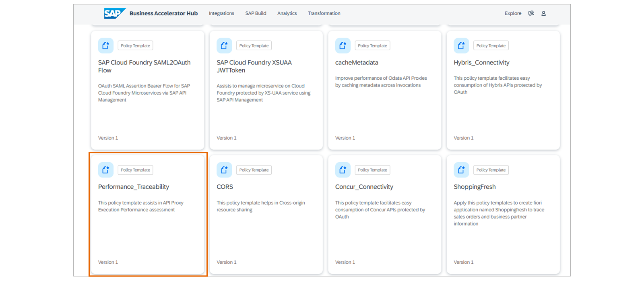The height and width of the screenshot is (281, 644).
Task: Click SAP Cloud Foundry XSUAA JWTToken policy icon
Action: [x=224, y=45]
